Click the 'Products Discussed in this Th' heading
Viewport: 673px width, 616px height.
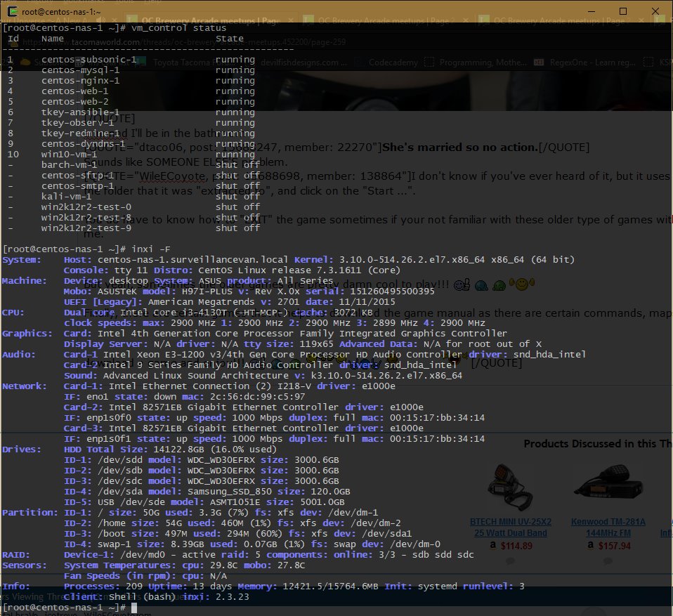click(598, 443)
